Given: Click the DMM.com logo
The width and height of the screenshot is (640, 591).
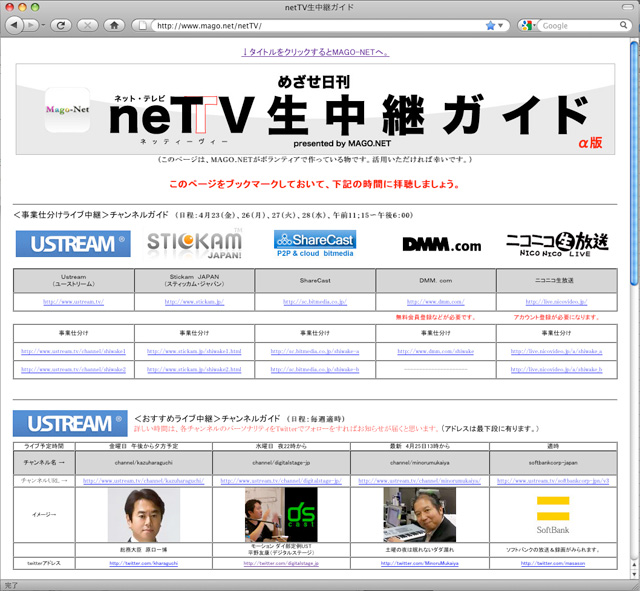Looking at the screenshot, I should (x=442, y=245).
